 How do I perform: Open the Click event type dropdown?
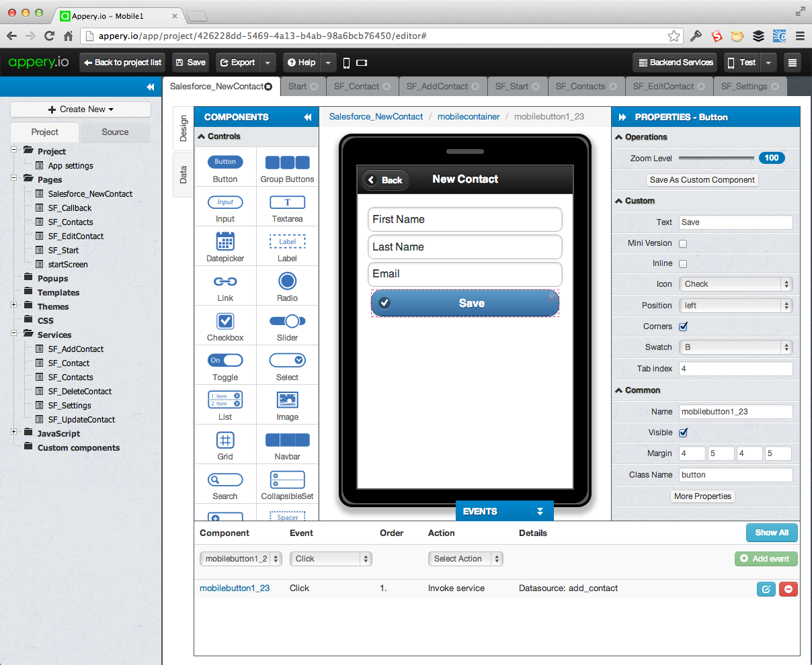[331, 559]
